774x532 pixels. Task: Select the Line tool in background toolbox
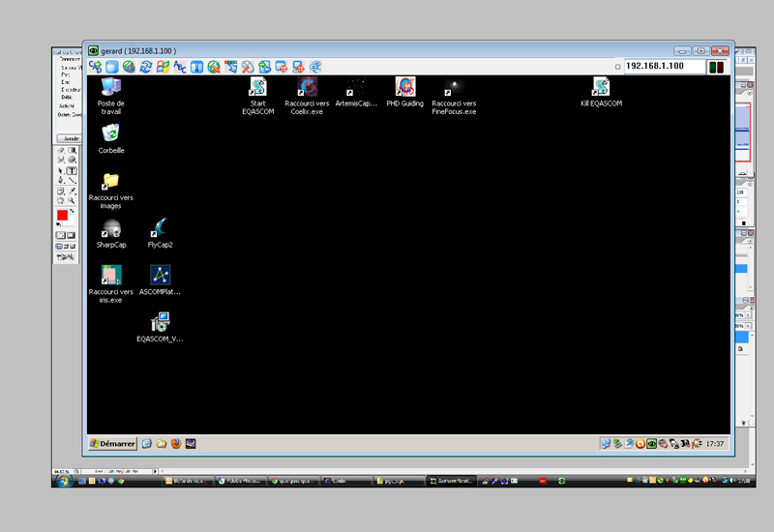72,181
